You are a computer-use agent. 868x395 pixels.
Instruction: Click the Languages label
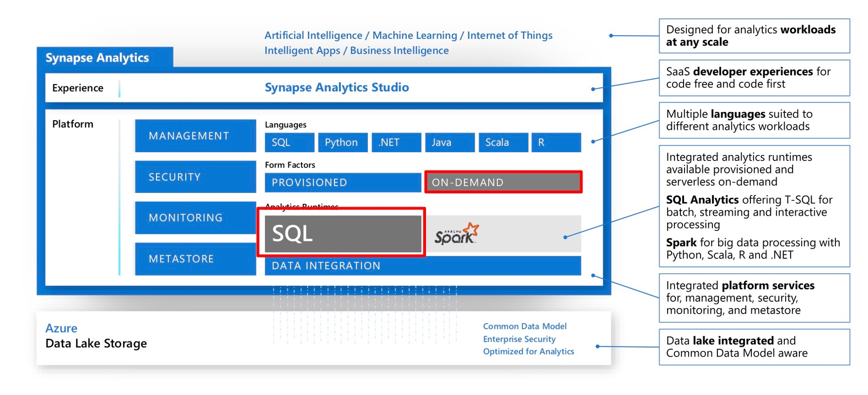286,124
